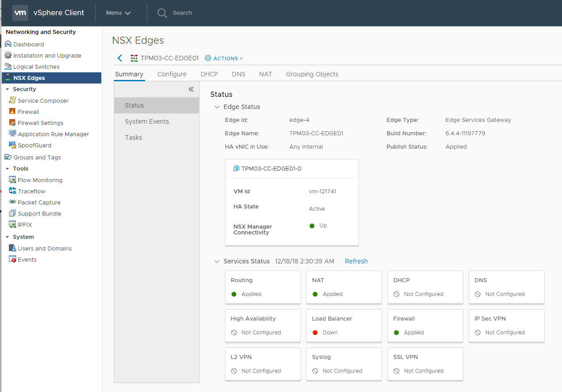
Task: Click the edge-4 Edge Id value
Action: pyautogui.click(x=299, y=120)
